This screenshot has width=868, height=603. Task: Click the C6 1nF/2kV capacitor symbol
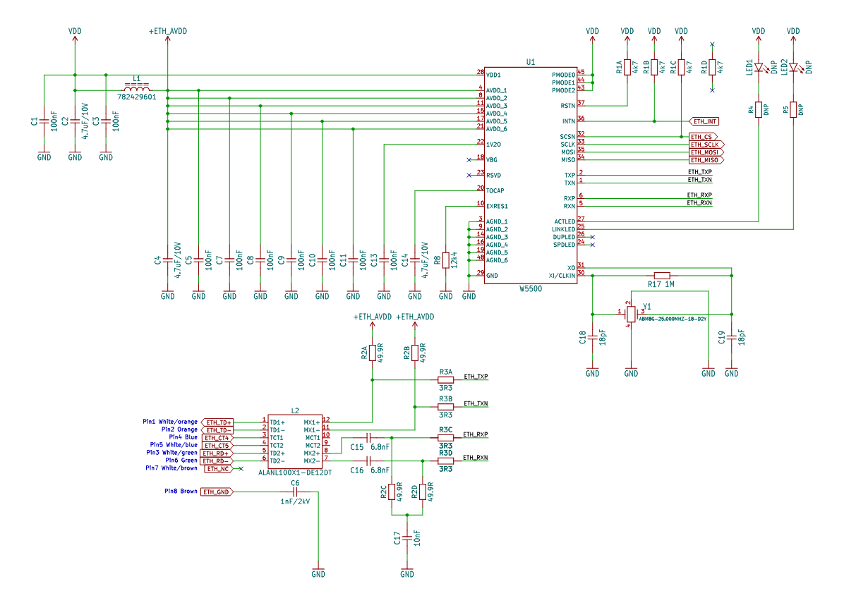click(295, 492)
